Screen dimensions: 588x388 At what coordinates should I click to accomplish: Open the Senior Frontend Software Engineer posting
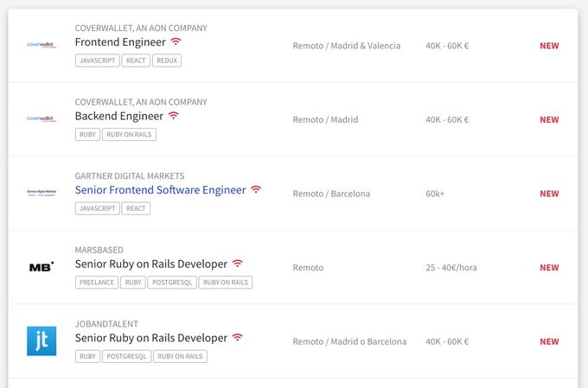coord(160,190)
